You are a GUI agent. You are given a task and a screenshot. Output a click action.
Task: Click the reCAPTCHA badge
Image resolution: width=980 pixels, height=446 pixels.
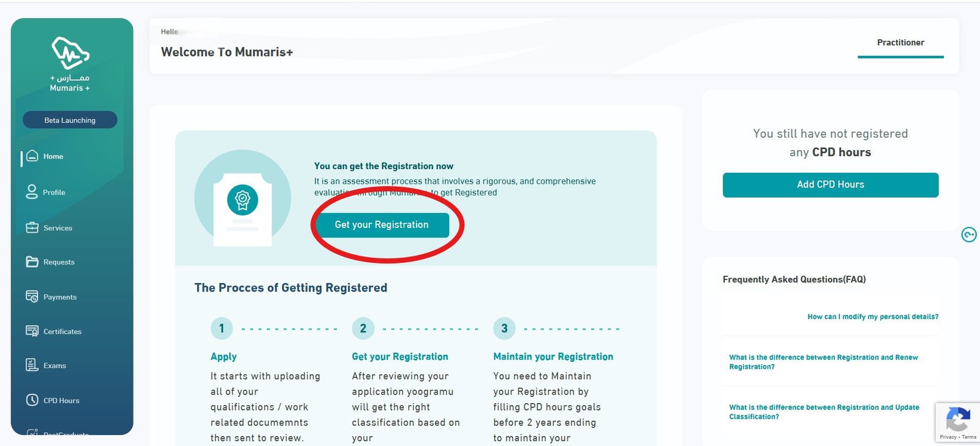pyautogui.click(x=957, y=421)
